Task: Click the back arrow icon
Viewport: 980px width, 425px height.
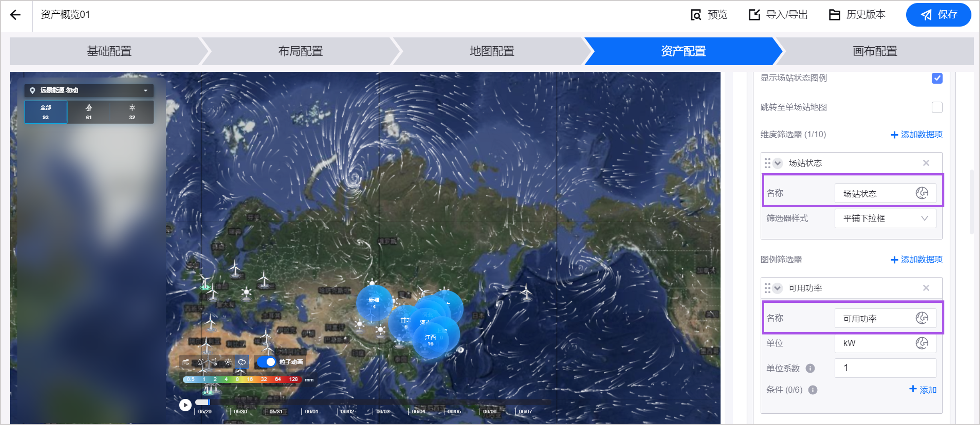Action: tap(16, 15)
